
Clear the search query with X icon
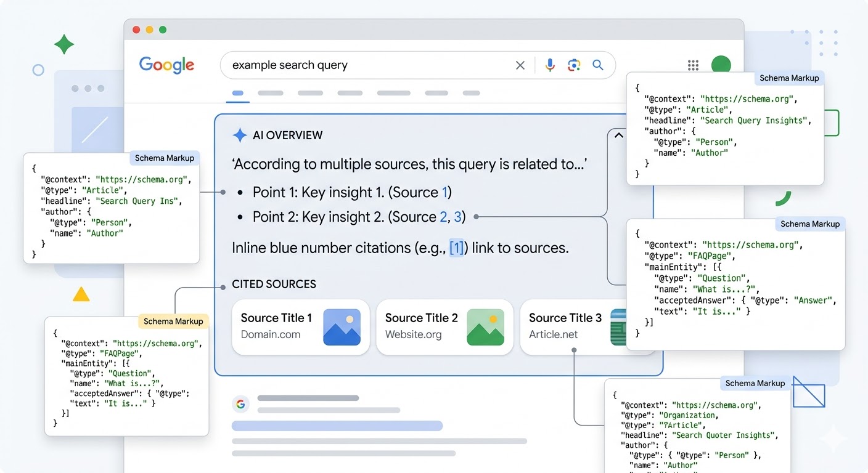[x=520, y=65]
